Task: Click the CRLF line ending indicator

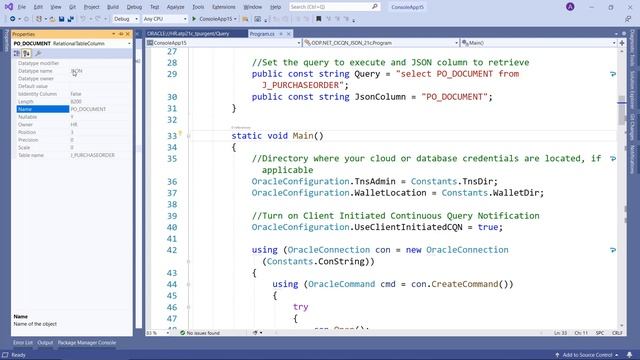Action: (x=617, y=333)
